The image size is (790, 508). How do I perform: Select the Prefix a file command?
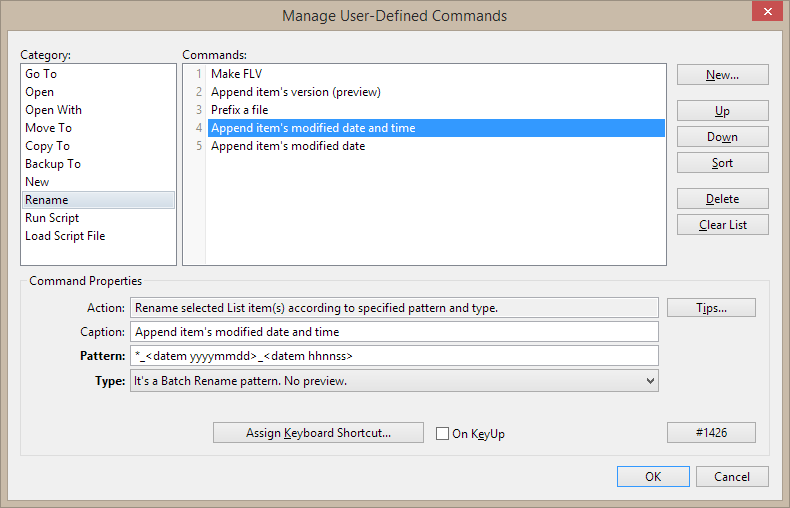(x=239, y=110)
